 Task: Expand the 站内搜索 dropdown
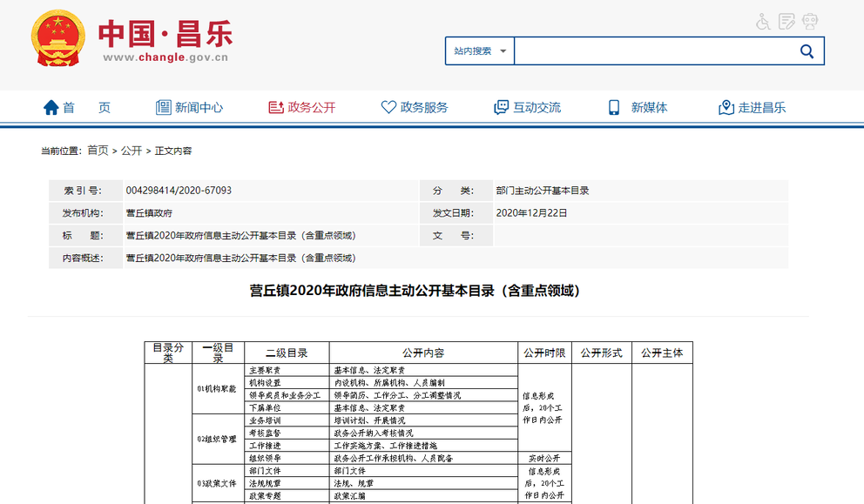point(480,51)
